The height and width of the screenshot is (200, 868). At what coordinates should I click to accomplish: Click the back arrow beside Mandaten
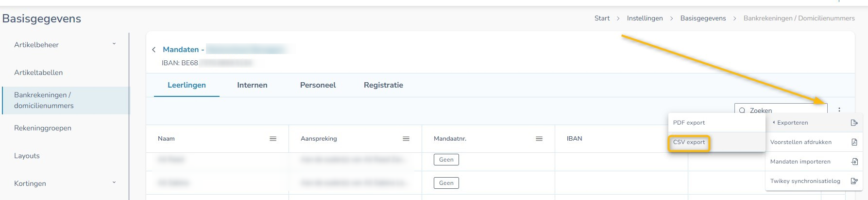click(x=154, y=50)
